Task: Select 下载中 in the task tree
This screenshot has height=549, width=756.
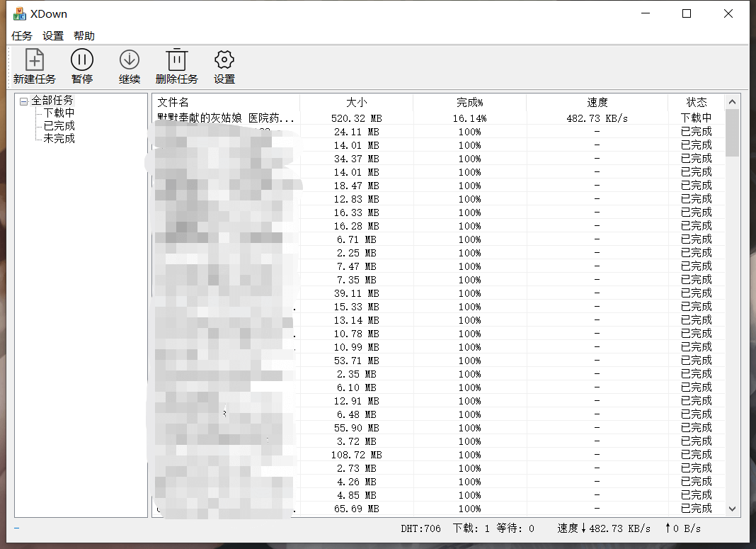Action: pyautogui.click(x=59, y=113)
